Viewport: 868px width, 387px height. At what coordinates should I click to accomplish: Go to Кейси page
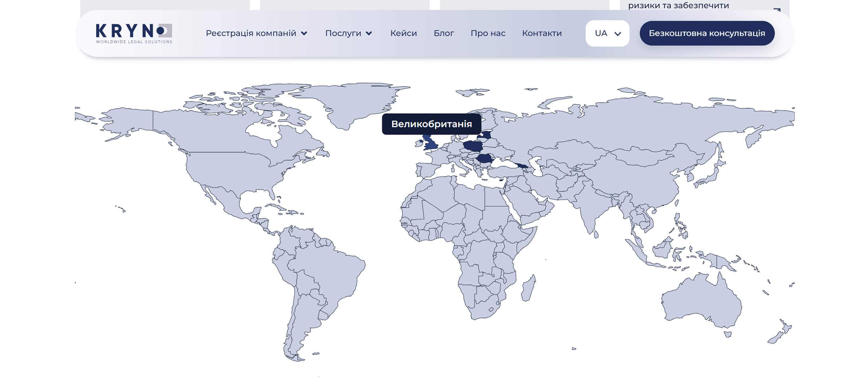point(403,33)
